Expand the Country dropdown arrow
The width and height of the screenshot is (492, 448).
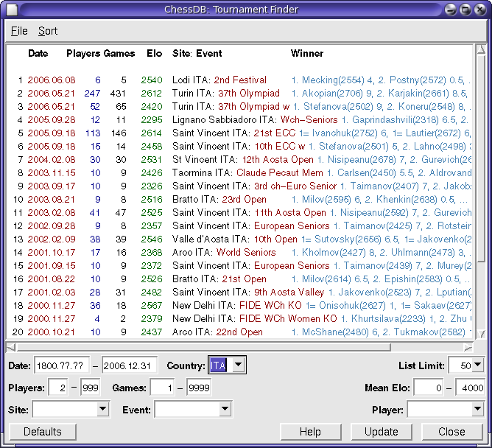pos(236,366)
